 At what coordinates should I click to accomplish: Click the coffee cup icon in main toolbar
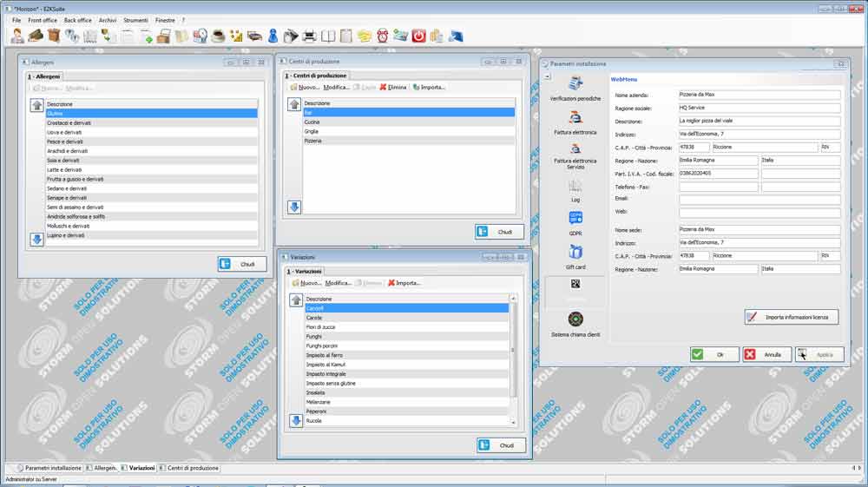coord(218,36)
